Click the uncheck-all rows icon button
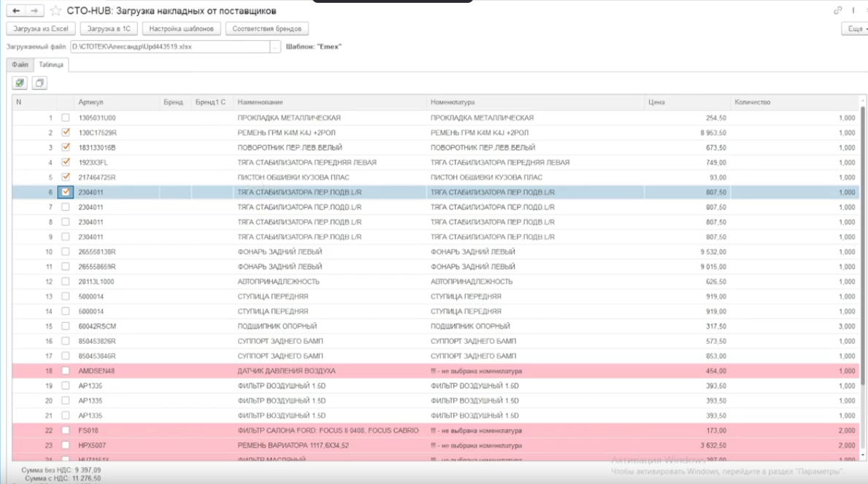 coord(39,83)
